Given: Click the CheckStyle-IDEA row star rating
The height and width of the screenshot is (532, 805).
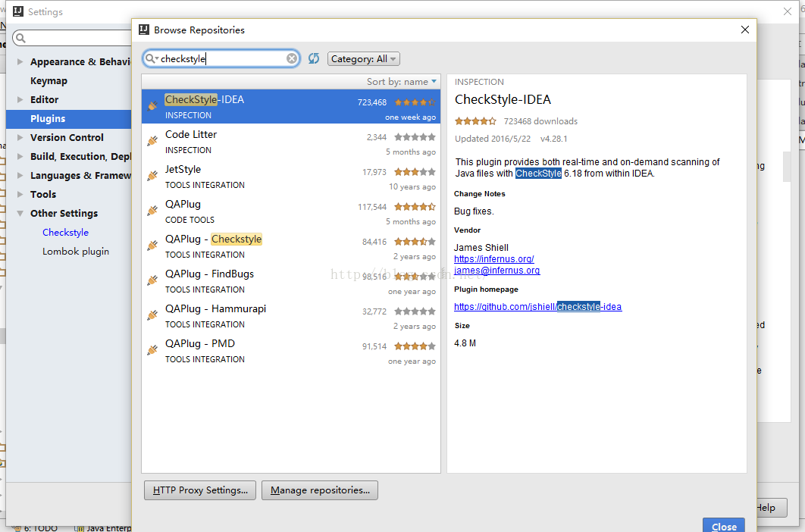Looking at the screenshot, I should [x=415, y=102].
